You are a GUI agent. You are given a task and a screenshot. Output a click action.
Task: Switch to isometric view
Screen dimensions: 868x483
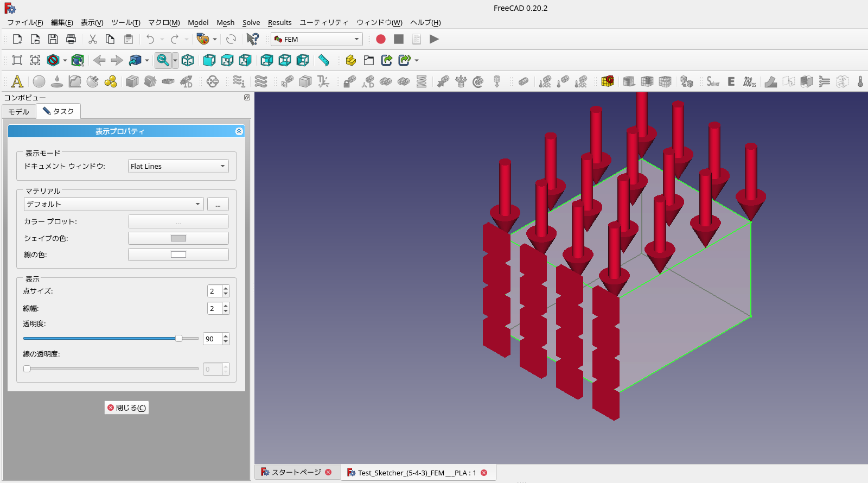[188, 60]
